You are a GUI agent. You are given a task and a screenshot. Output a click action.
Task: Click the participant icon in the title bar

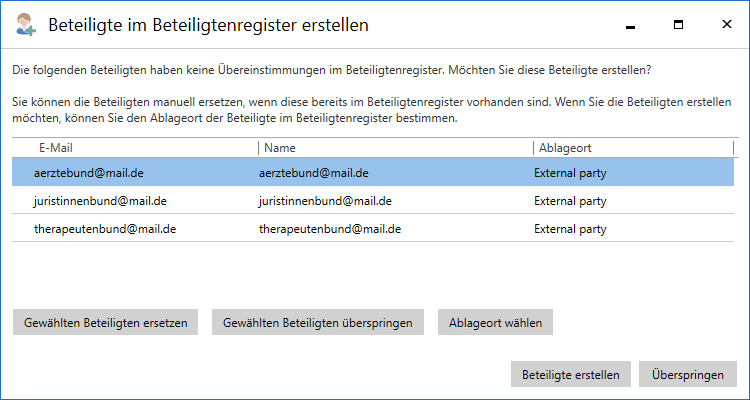[24, 25]
